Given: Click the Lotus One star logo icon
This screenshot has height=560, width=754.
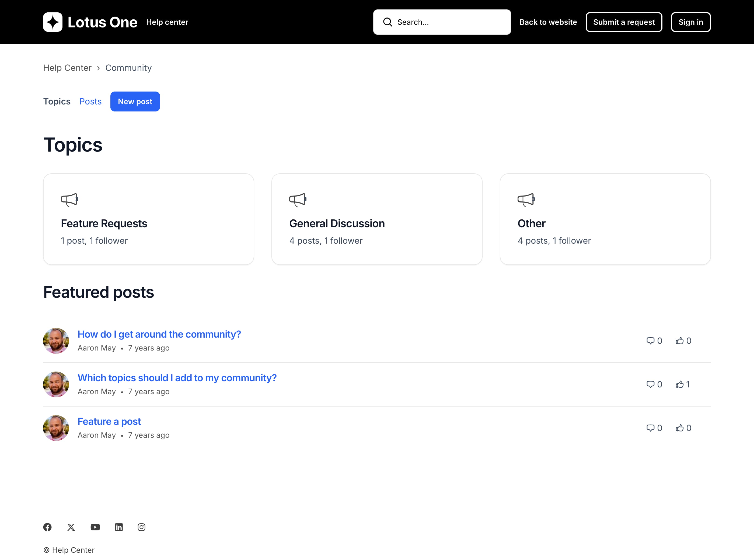Looking at the screenshot, I should click(x=53, y=22).
